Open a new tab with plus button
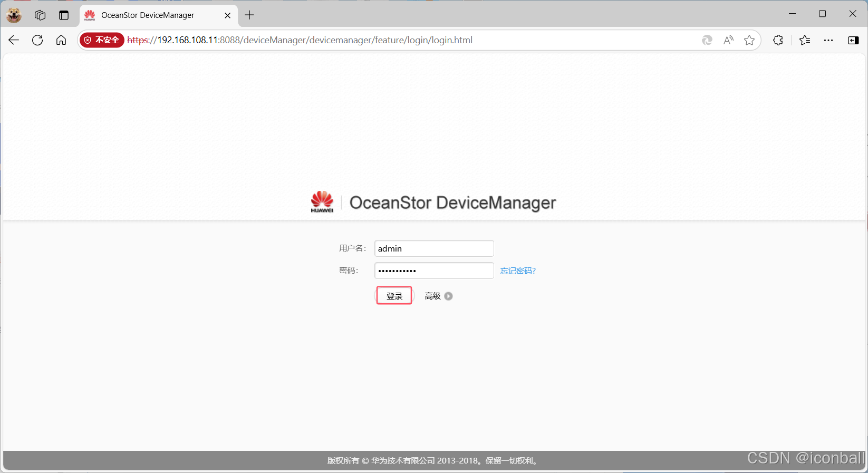This screenshot has height=473, width=868. (x=249, y=15)
